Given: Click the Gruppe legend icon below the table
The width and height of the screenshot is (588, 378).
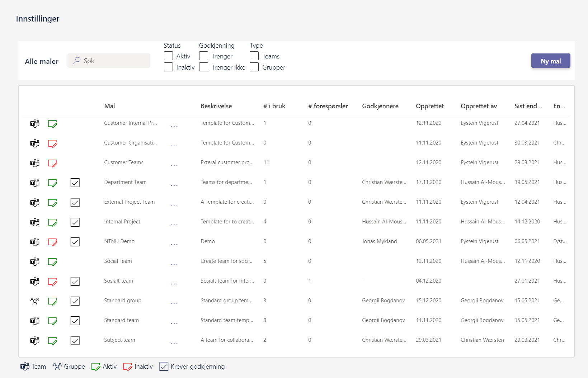Looking at the screenshot, I should coord(57,367).
